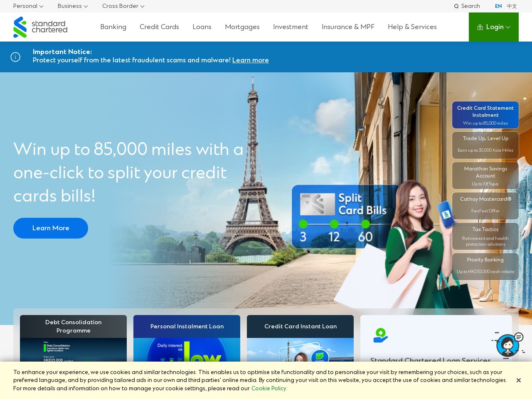This screenshot has width=532, height=399.
Task: Open the Mortgages menu
Action: click(x=242, y=27)
